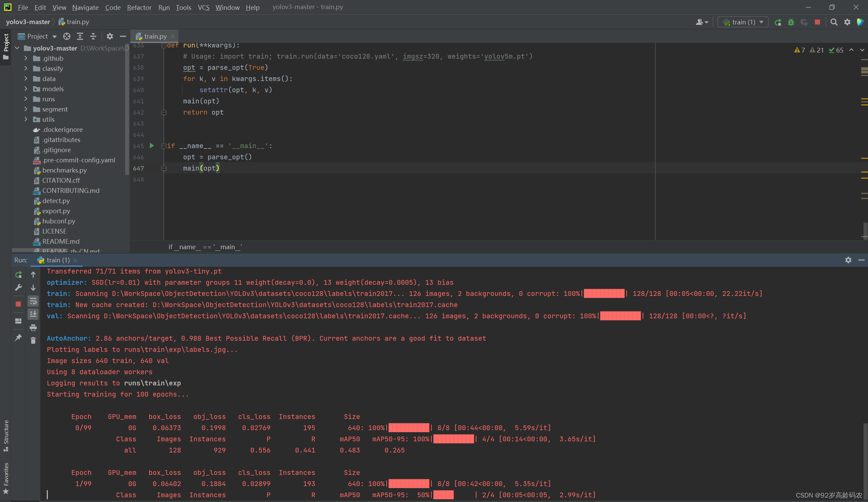Toggle scroll to end in the Run console
Image resolution: width=868 pixels, height=502 pixels.
click(33, 314)
